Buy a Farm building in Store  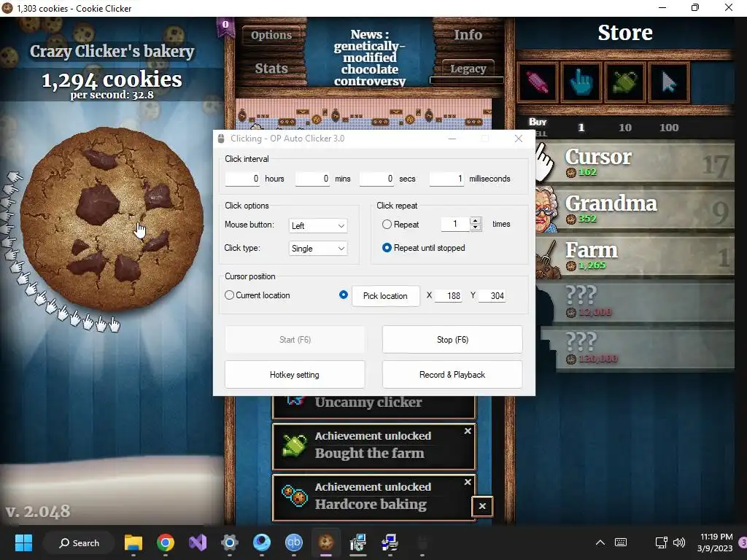635,256
